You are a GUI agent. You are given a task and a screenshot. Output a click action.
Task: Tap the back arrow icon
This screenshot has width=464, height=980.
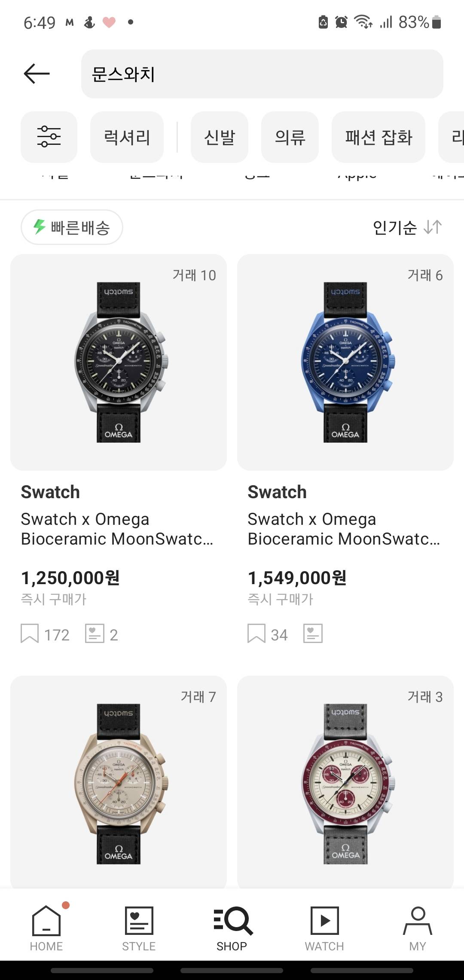37,73
